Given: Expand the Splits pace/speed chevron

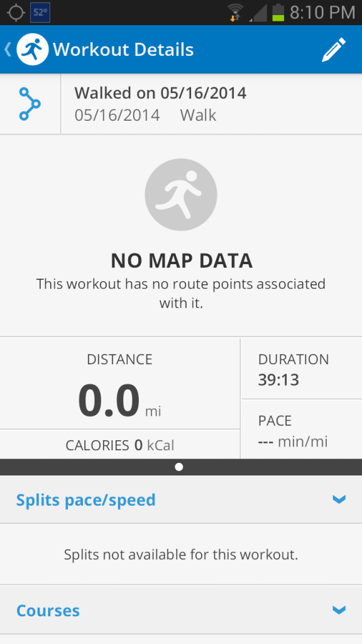Looking at the screenshot, I should (x=339, y=499).
